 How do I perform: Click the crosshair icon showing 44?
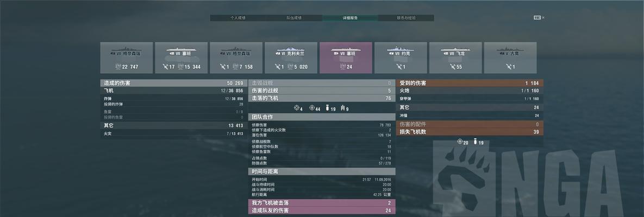click(x=311, y=108)
